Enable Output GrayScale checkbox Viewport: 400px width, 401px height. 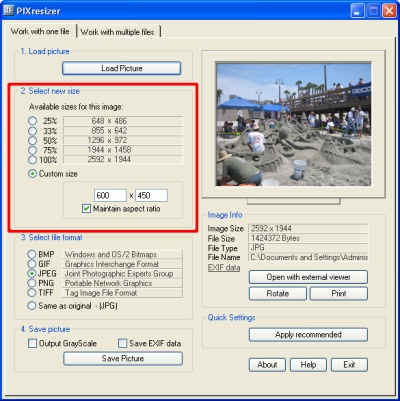[x=32, y=343]
